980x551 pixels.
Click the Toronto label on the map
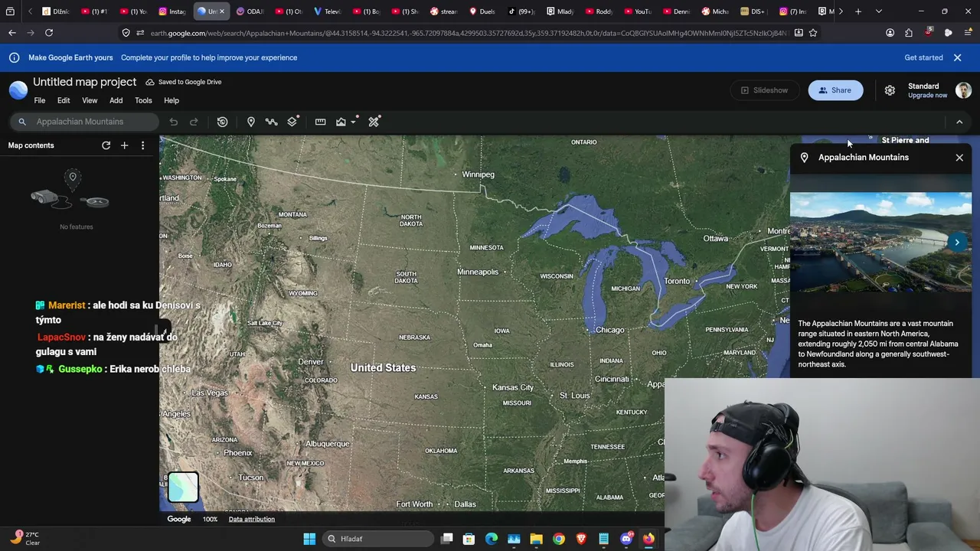(x=677, y=281)
